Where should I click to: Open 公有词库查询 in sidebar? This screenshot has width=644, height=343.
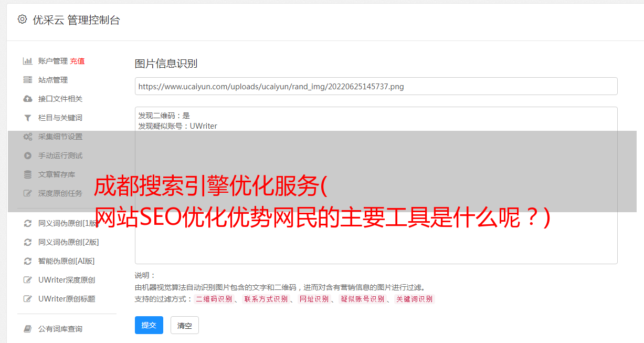coord(60,329)
